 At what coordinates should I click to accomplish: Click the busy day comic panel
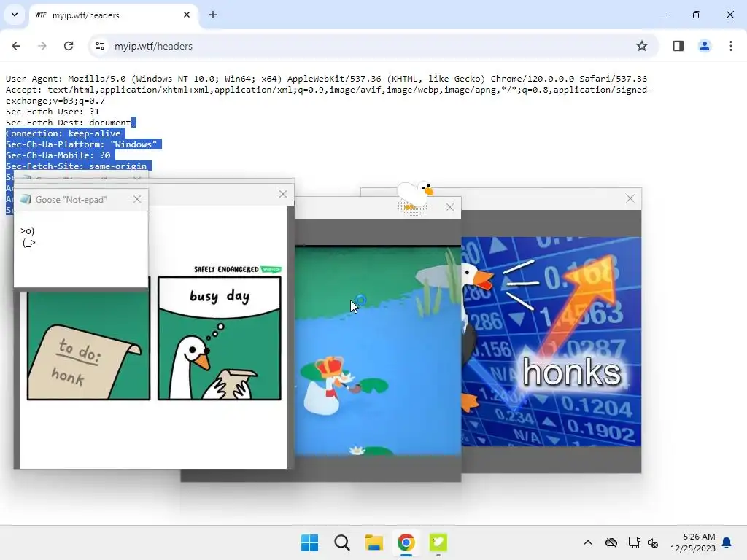219,338
